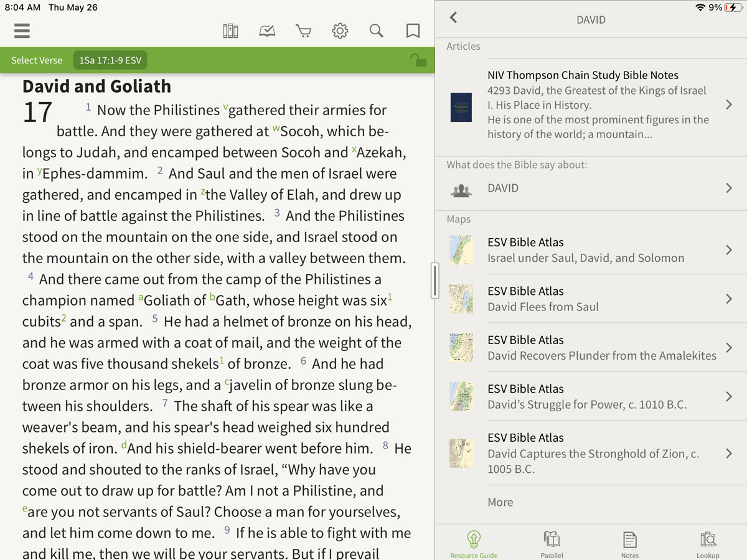Screen dimensions: 747x560
Task: Tap the Israel under Saul map thumbnail
Action: (x=461, y=250)
